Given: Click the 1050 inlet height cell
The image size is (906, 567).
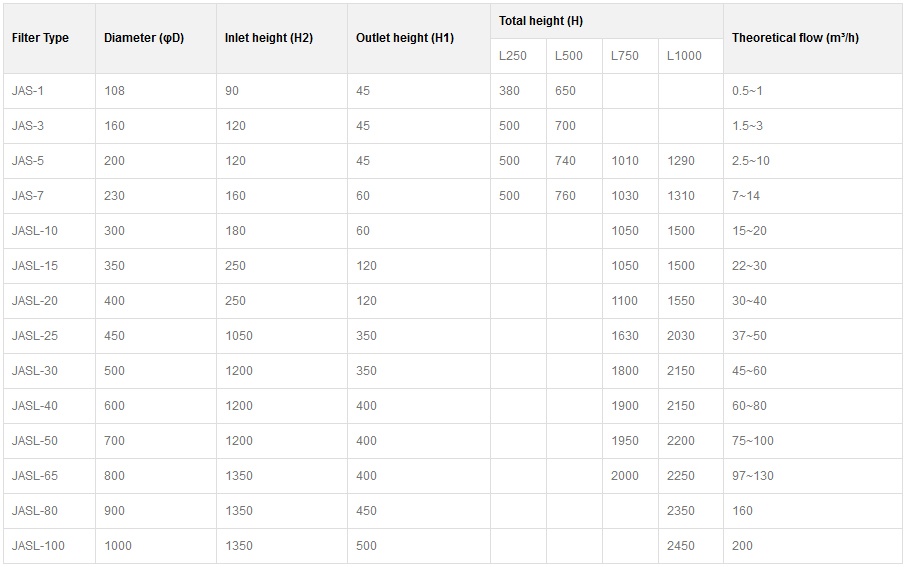Looking at the screenshot, I should click(x=239, y=336).
